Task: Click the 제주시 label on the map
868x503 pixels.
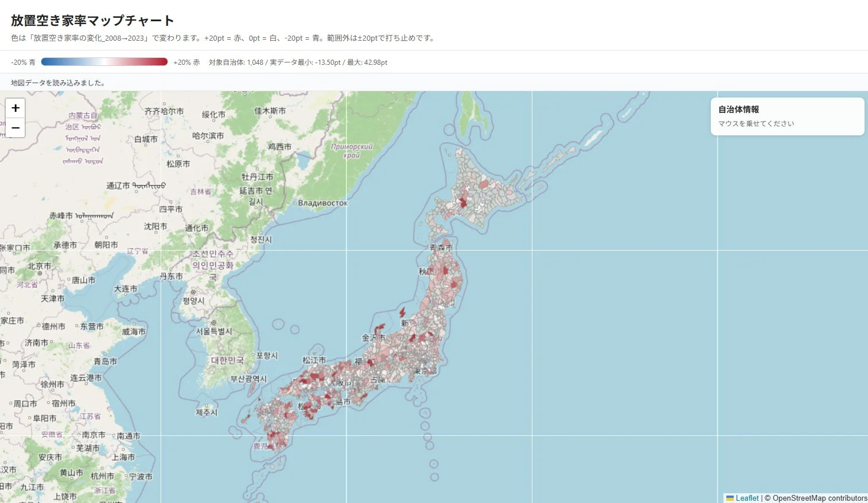Action: [x=207, y=412]
